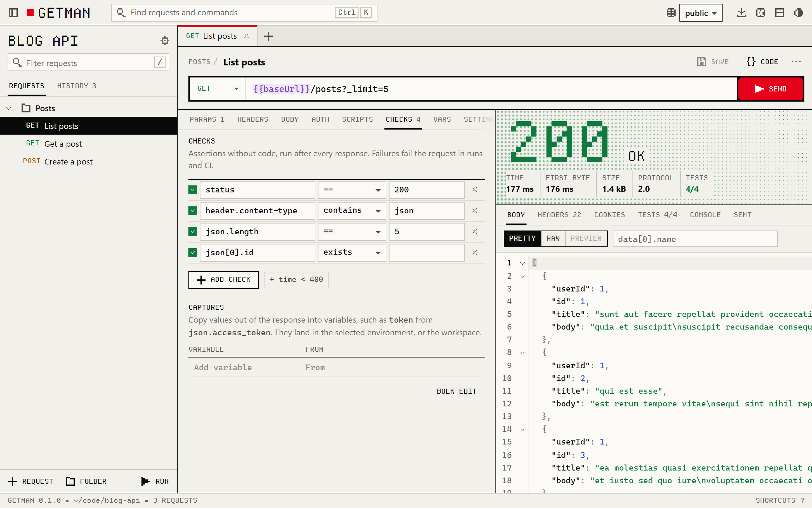Click the cookie icon in top bar
The width and height of the screenshot is (812, 508).
tap(760, 13)
